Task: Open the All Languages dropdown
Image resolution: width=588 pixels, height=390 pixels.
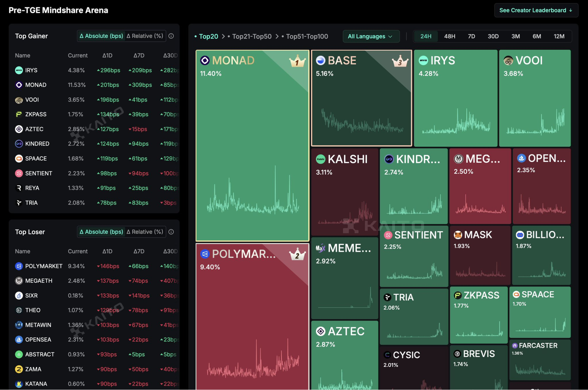Action: 371,36
